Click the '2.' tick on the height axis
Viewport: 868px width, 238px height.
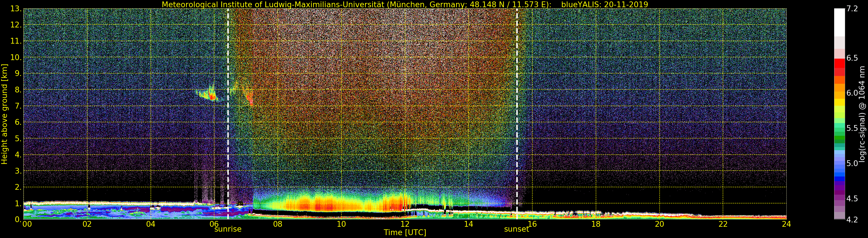[18, 187]
